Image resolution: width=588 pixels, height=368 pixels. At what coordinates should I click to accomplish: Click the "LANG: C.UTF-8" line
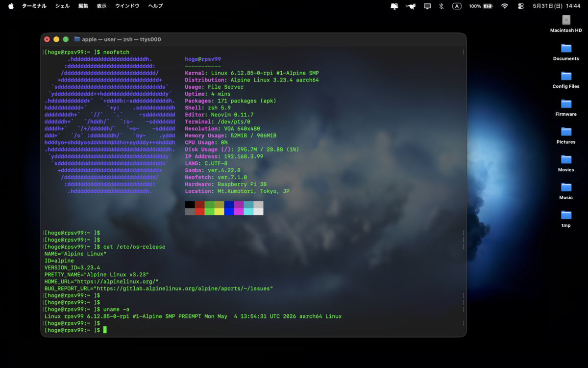[206, 163]
